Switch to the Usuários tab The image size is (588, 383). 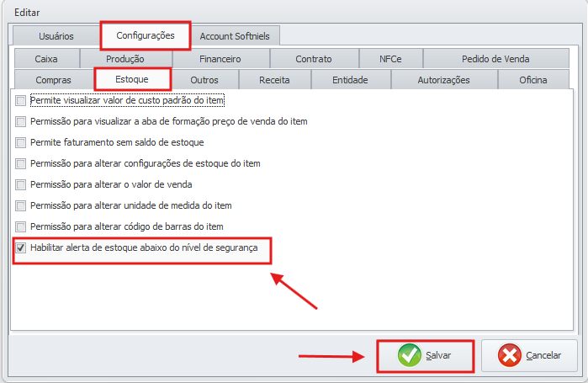(56, 36)
